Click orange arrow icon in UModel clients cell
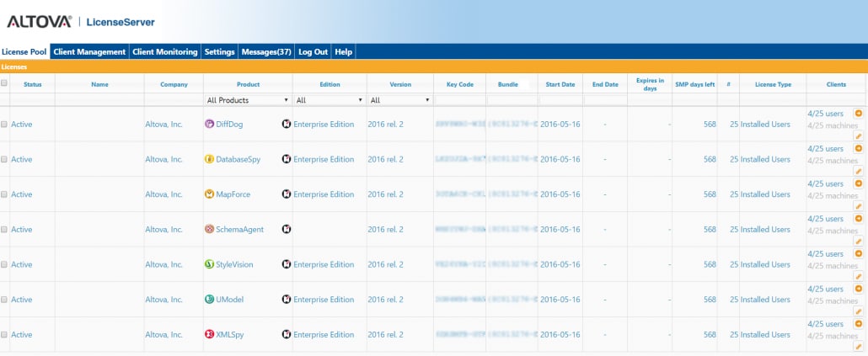868x356 pixels. [x=859, y=289]
